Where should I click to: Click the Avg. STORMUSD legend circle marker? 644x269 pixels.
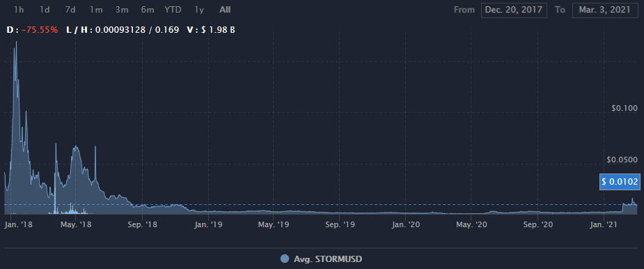[285, 259]
